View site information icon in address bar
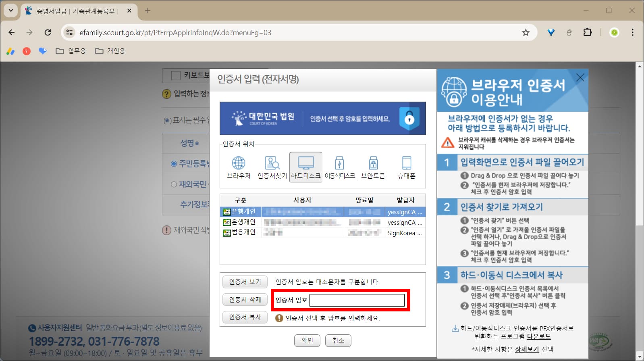The width and height of the screenshot is (644, 361). point(69,32)
